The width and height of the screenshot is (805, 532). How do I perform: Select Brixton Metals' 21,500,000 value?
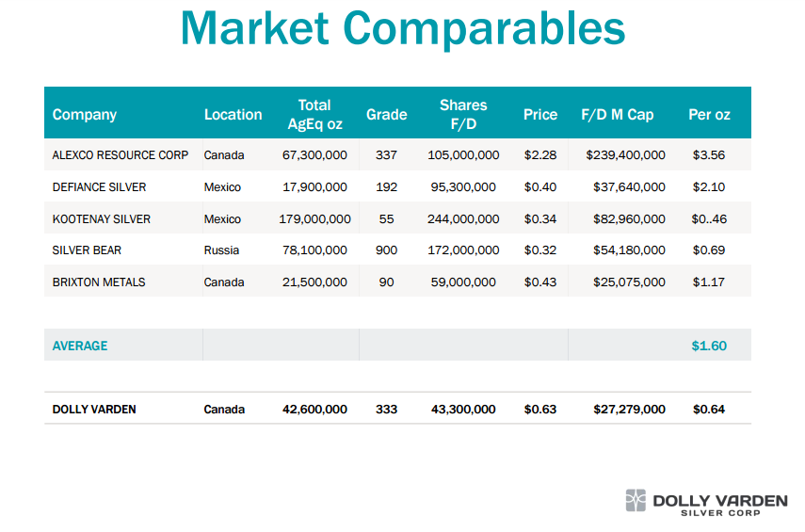point(314,282)
